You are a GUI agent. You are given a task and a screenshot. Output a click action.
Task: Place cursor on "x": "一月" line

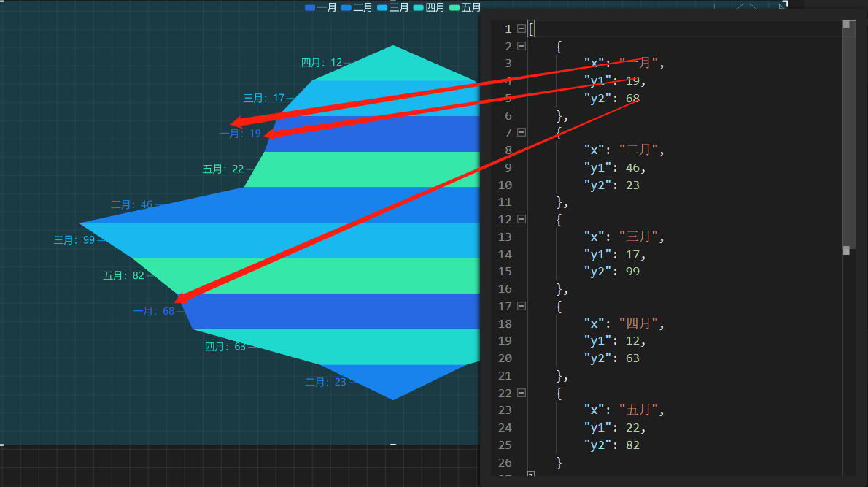tap(624, 64)
